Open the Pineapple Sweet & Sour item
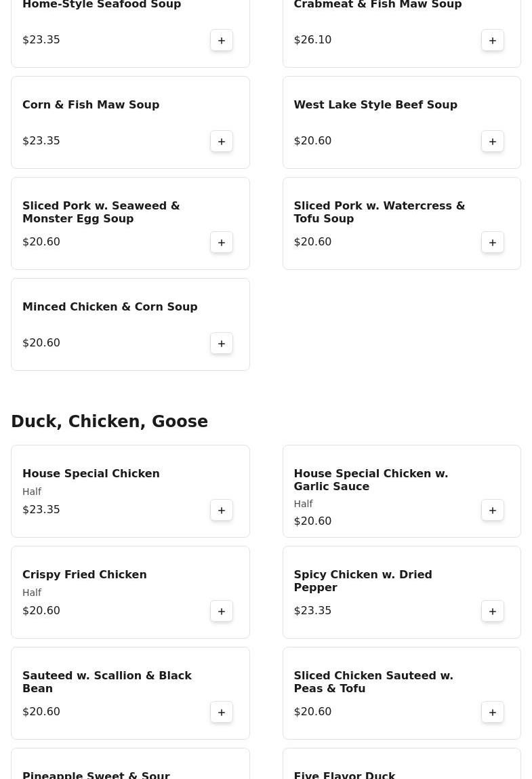 point(96,774)
